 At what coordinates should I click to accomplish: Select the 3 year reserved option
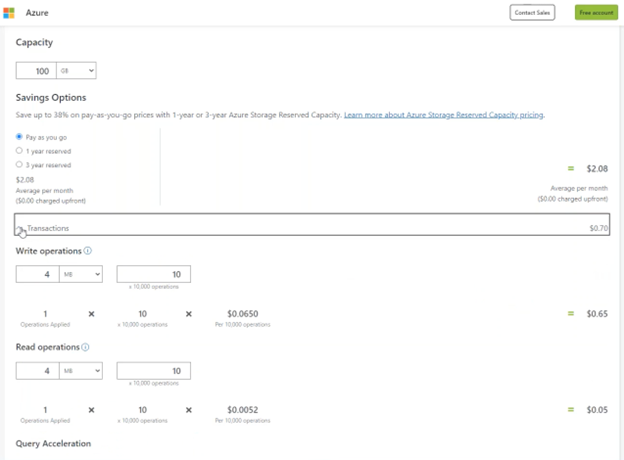[x=19, y=164]
